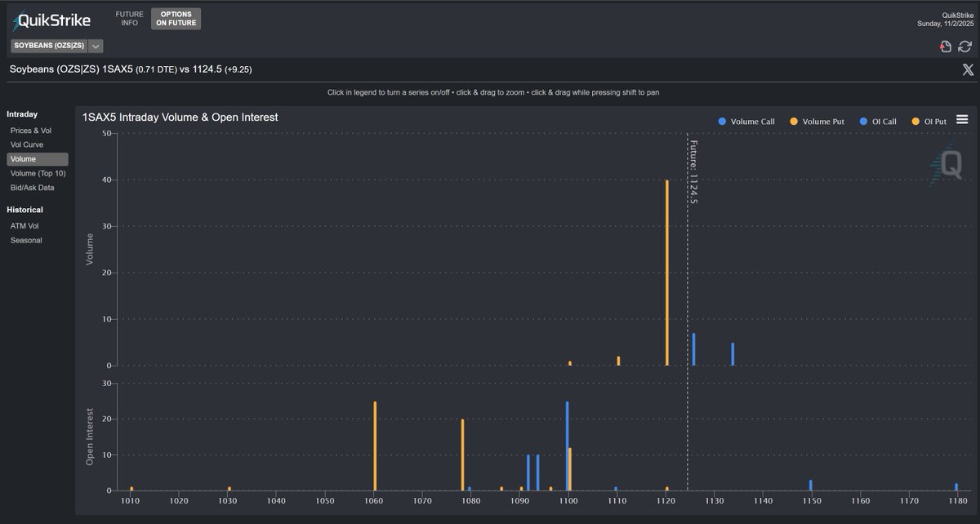Image resolution: width=980 pixels, height=524 pixels.
Task: Click the OI Put legend dot
Action: tap(914, 121)
